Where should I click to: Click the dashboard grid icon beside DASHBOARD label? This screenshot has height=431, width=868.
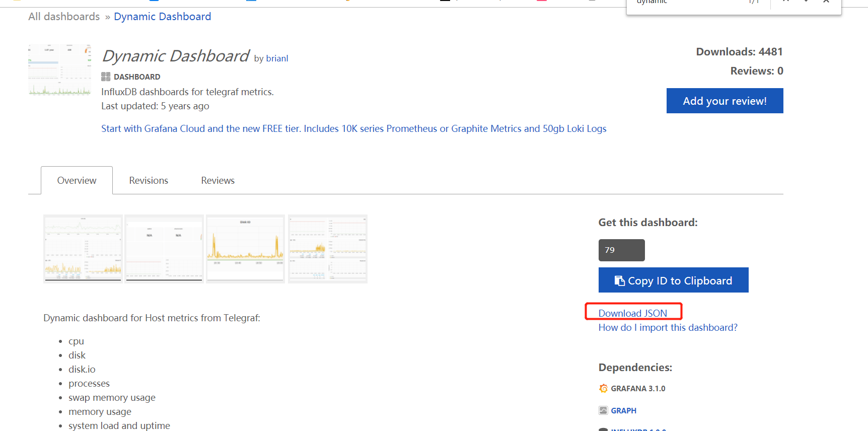[x=106, y=77]
